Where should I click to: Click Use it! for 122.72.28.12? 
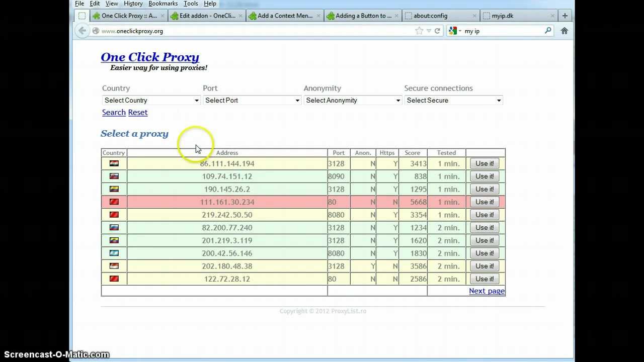point(485,279)
